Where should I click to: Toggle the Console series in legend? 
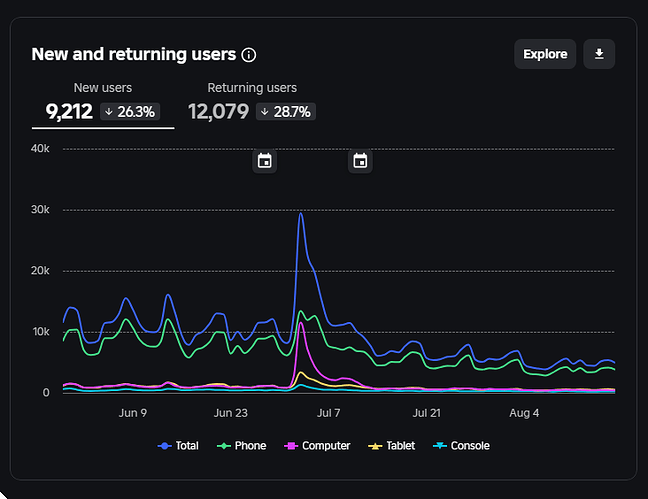461,446
